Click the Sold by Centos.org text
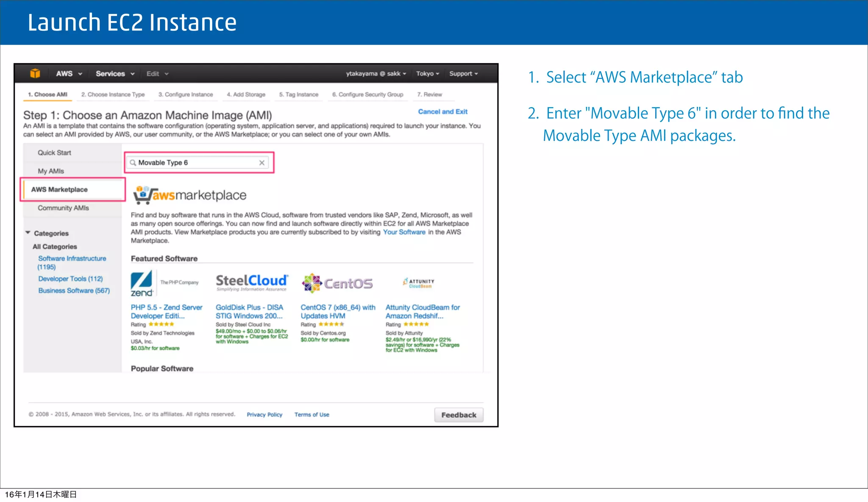 pyautogui.click(x=323, y=333)
